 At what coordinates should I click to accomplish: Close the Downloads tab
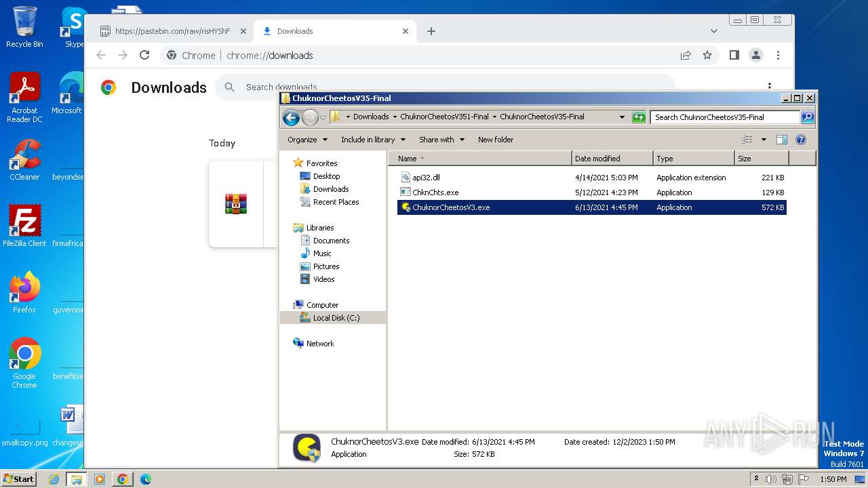point(406,31)
